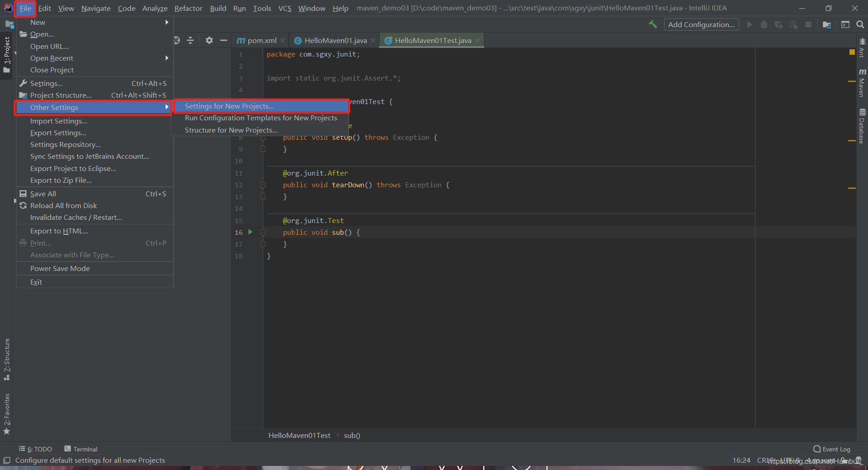The height and width of the screenshot is (470, 868).
Task: Choose Close Project
Action: click(95, 70)
